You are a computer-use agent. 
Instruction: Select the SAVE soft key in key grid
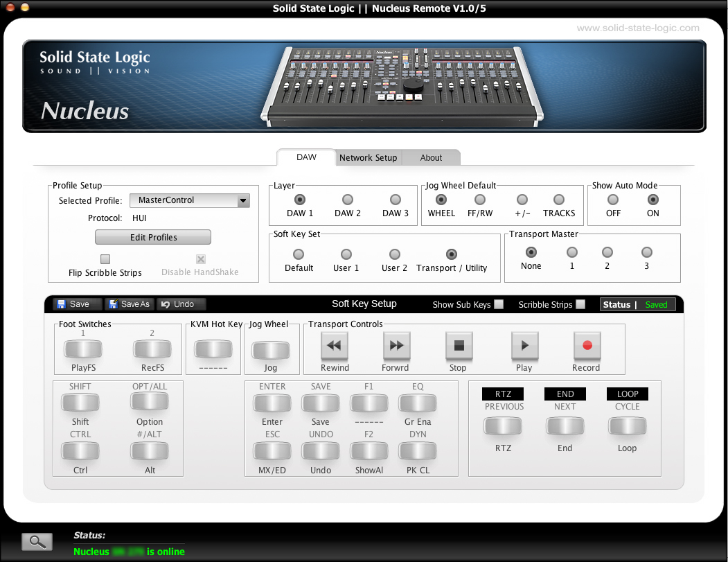point(320,403)
